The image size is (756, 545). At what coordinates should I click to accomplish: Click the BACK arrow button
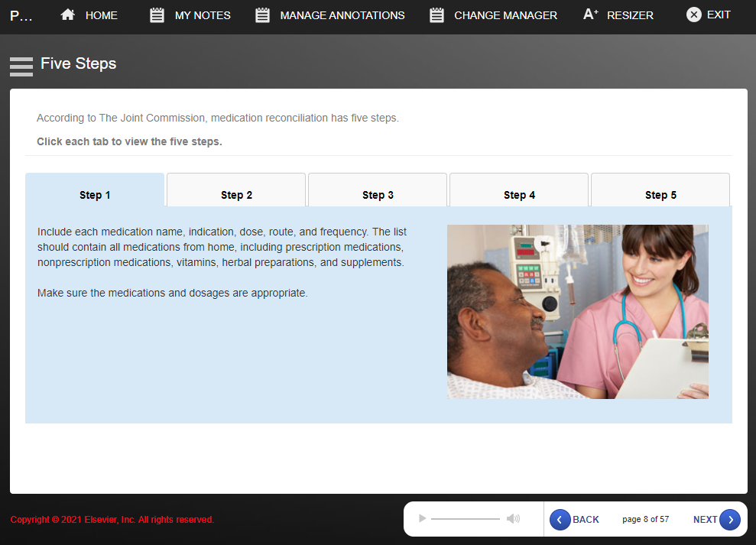pyautogui.click(x=560, y=520)
